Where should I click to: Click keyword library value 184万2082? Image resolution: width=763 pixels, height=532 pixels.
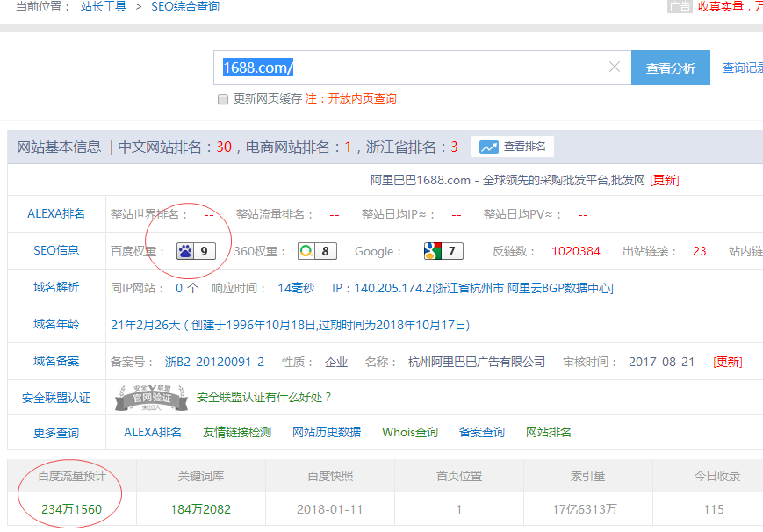point(200,509)
